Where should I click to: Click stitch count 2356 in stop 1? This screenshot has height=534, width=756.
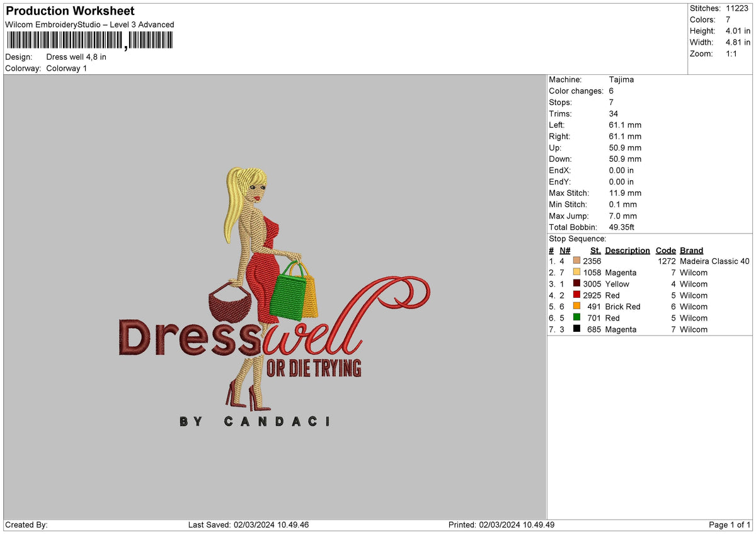point(592,261)
